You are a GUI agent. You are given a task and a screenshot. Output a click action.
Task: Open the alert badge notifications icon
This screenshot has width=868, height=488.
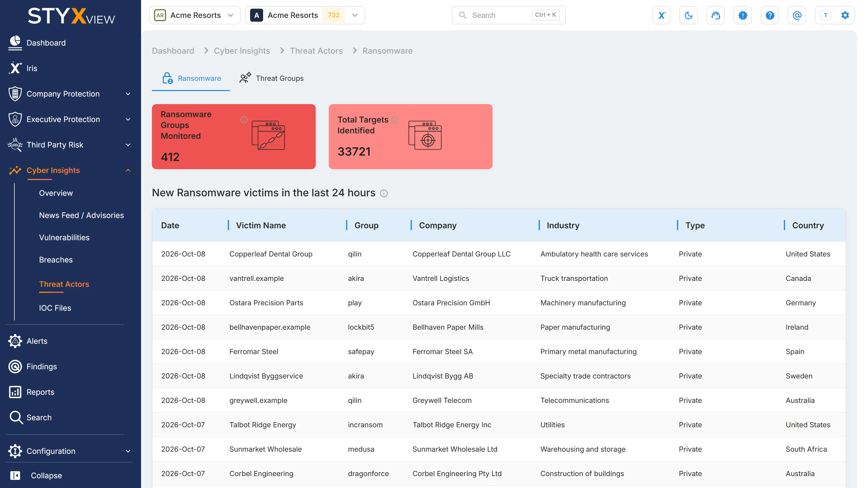coord(743,15)
